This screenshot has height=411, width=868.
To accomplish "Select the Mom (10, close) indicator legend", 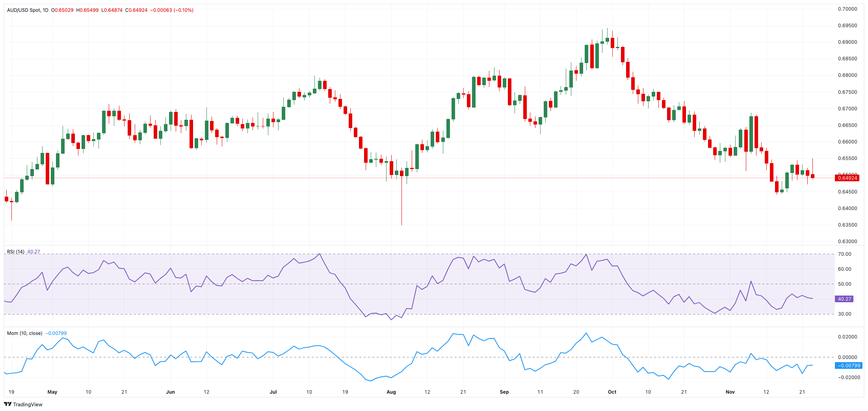I will click(24, 333).
